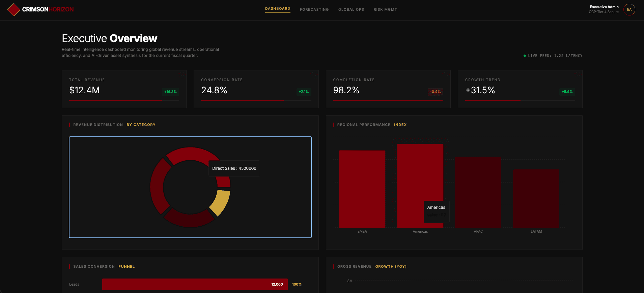644x293 pixels.
Task: Click the Growth Trend card label
Action: tap(483, 80)
